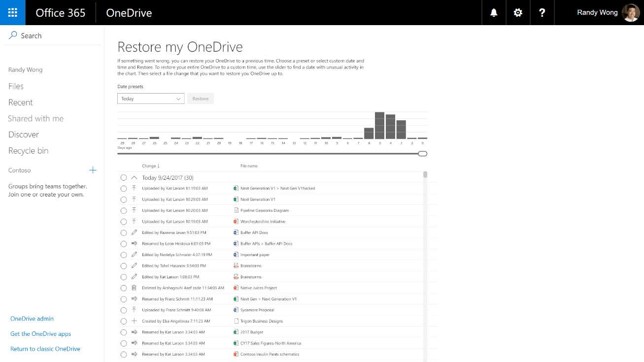Click Randy Wong's profile picture
This screenshot has height=362, width=644.
[631, 13]
